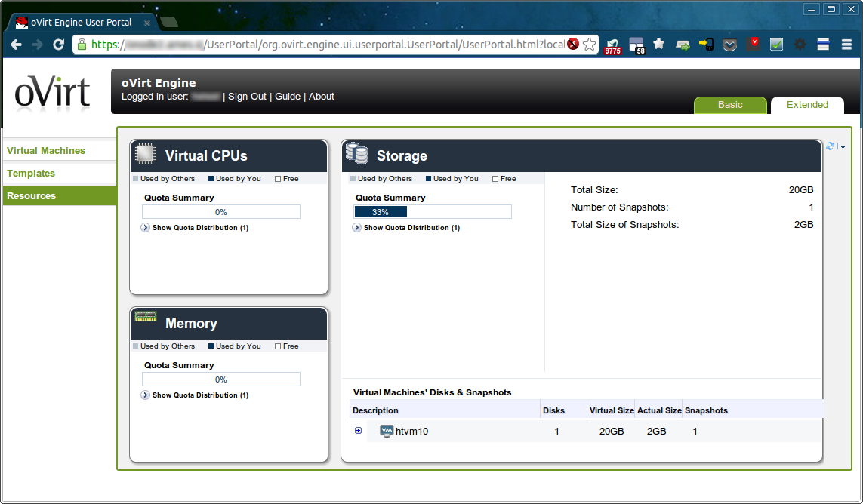Open the Guide link
The height and width of the screenshot is (504, 863).
coord(287,97)
